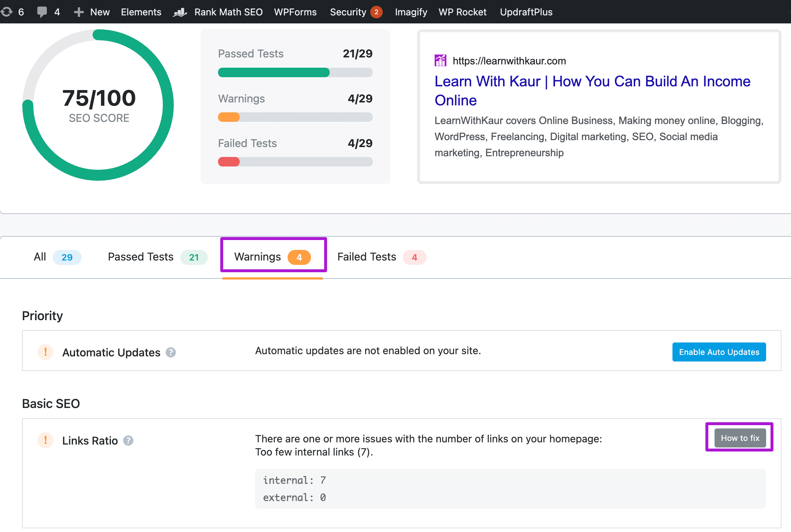Click the learnwithkaur.com site favicon
This screenshot has width=791, height=532.
(x=441, y=61)
